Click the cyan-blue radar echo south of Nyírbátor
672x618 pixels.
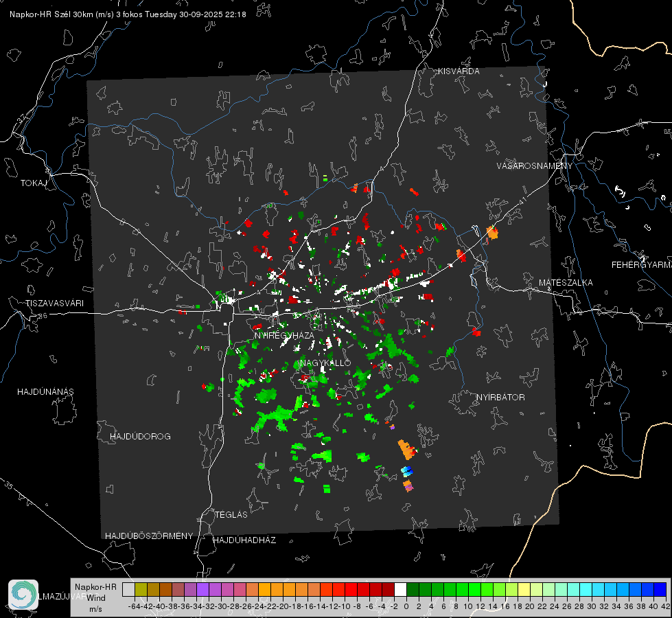[407, 471]
